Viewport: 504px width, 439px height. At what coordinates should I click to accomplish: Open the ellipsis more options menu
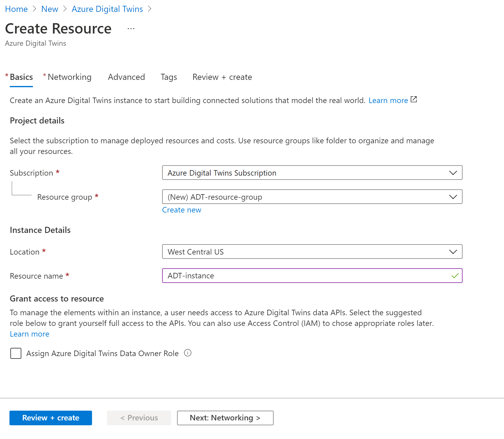[131, 29]
